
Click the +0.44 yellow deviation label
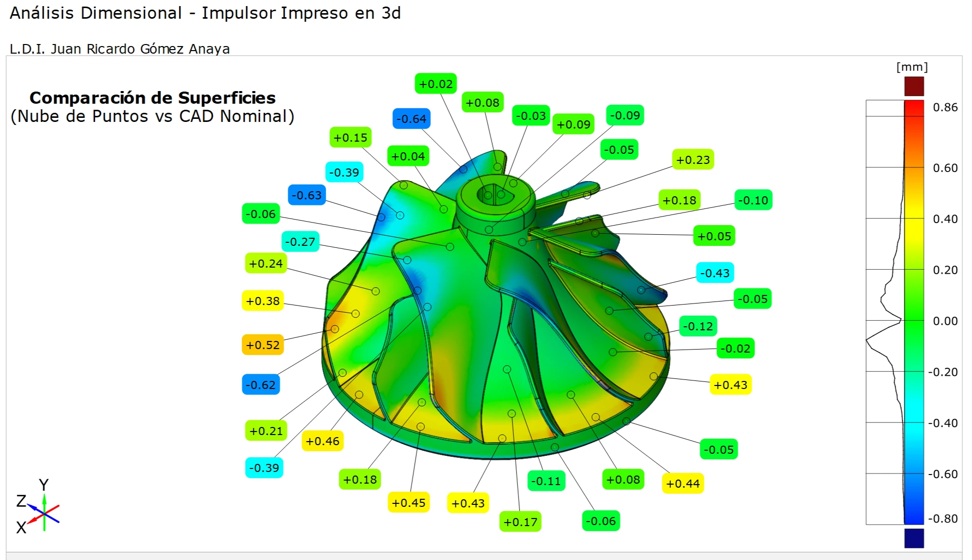682,484
